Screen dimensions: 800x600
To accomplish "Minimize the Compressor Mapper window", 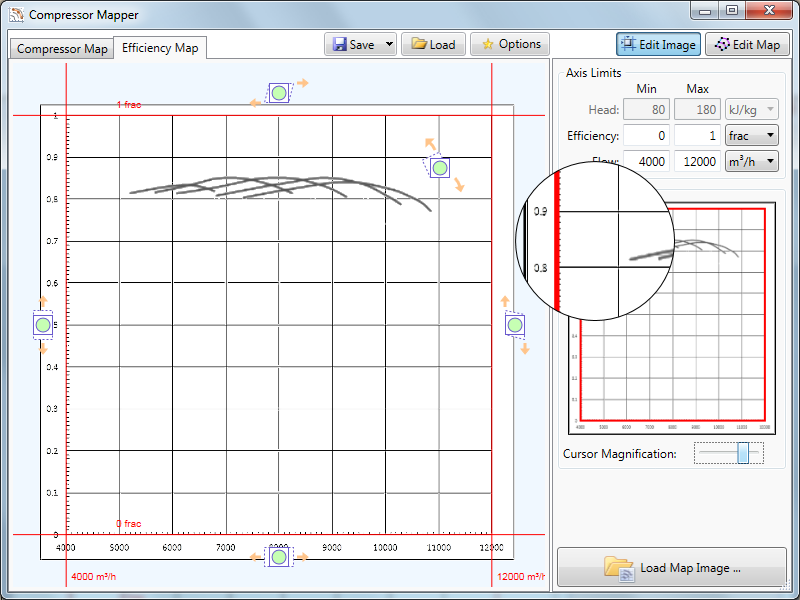I will pyautogui.click(x=705, y=10).
